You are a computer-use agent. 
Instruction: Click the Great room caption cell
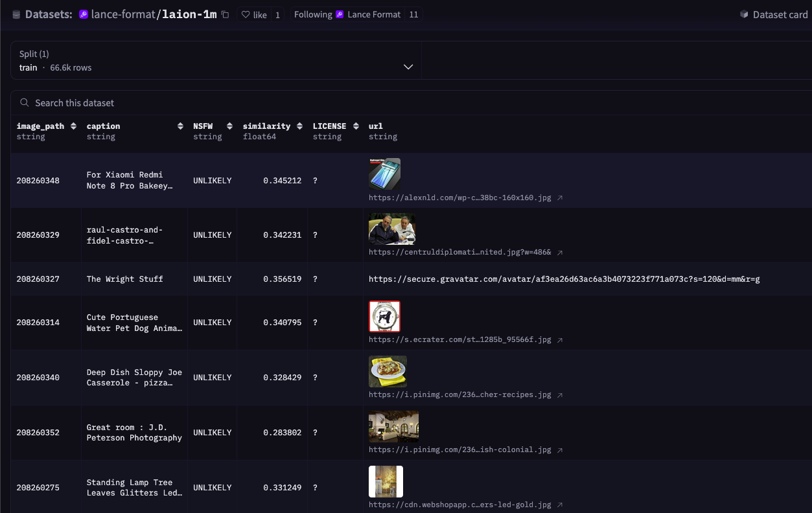point(134,433)
